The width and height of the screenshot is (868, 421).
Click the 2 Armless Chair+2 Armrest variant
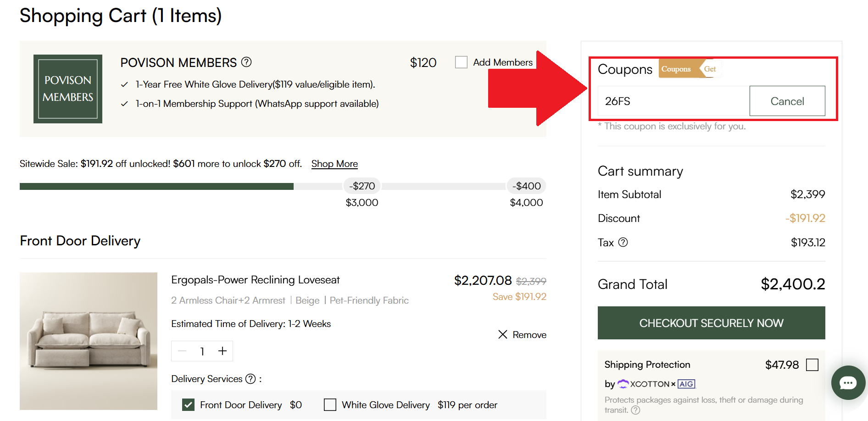(228, 300)
